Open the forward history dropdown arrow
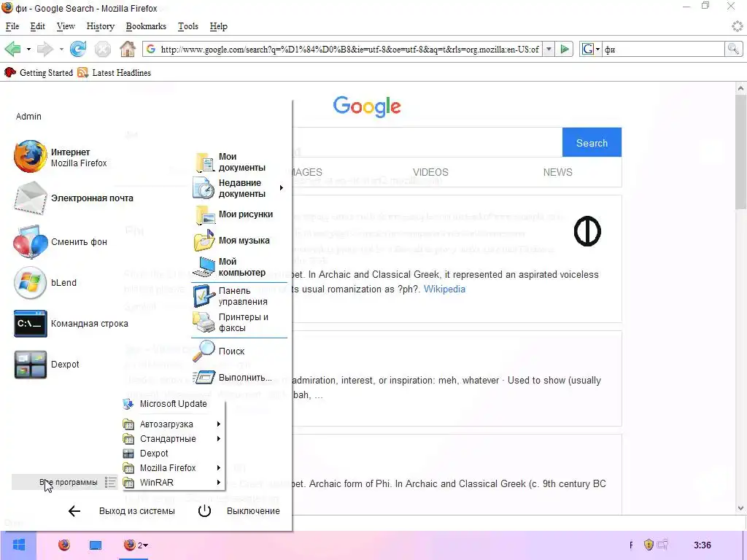Image resolution: width=747 pixels, height=560 pixels. coord(61,49)
